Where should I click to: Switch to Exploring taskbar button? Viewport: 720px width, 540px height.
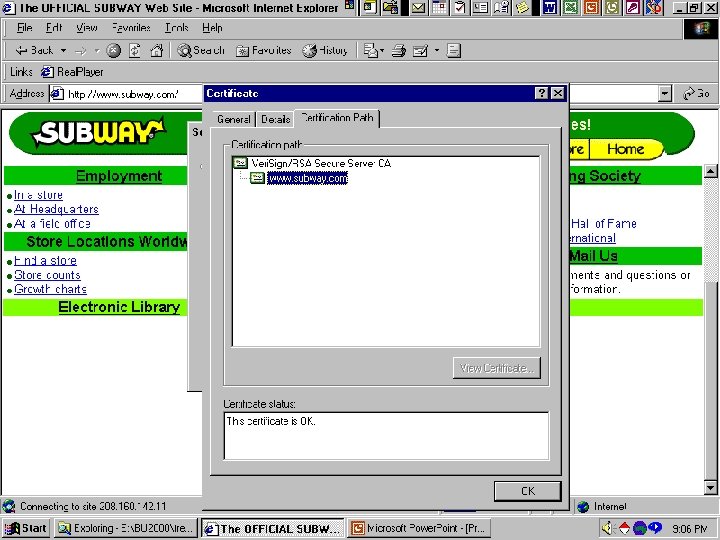click(126, 529)
